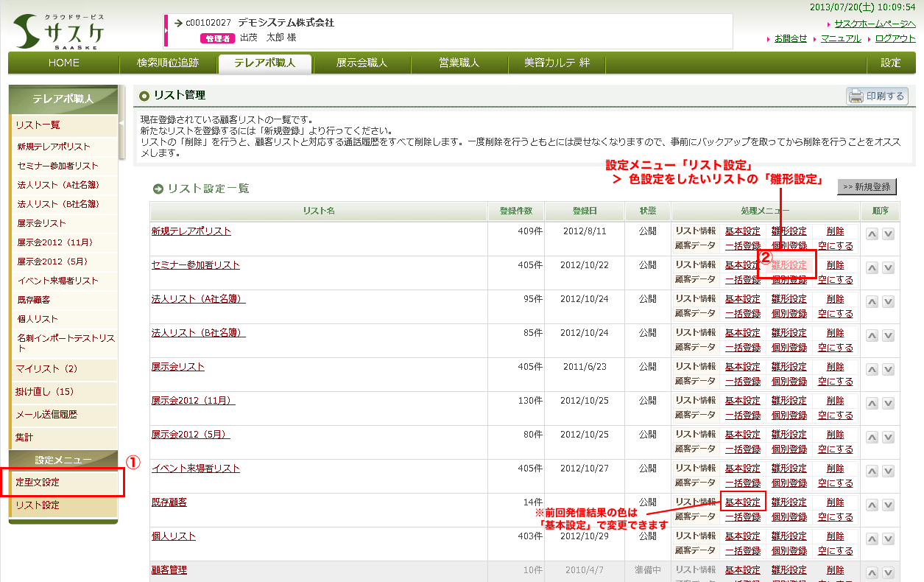Select 定型文設定 in the settings menu

[x=38, y=483]
